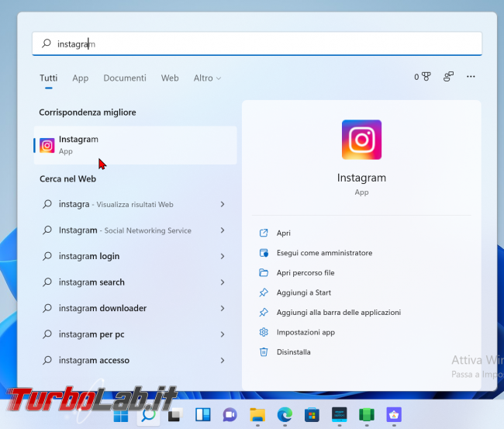The height and width of the screenshot is (429, 504).
Task: Click 'Instagram - Social Networking Service' suggestion
Action: [125, 230]
